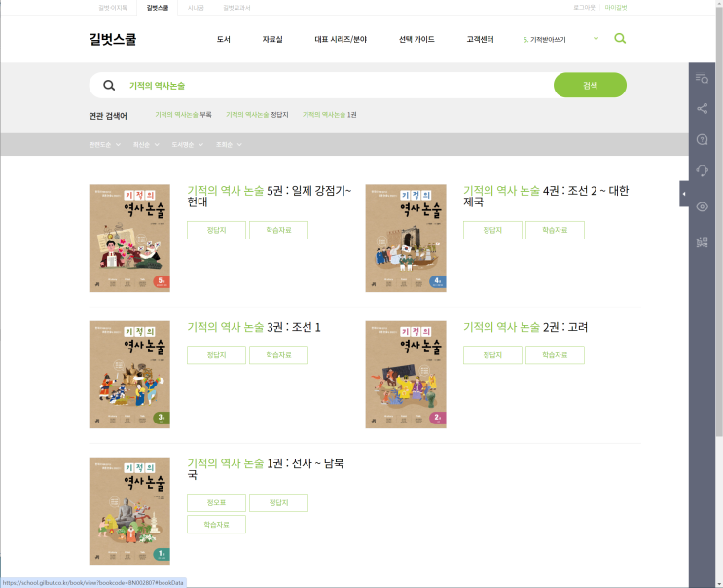Open the question-mark help chat icon
Screen dimensions: 723x588
(702, 140)
